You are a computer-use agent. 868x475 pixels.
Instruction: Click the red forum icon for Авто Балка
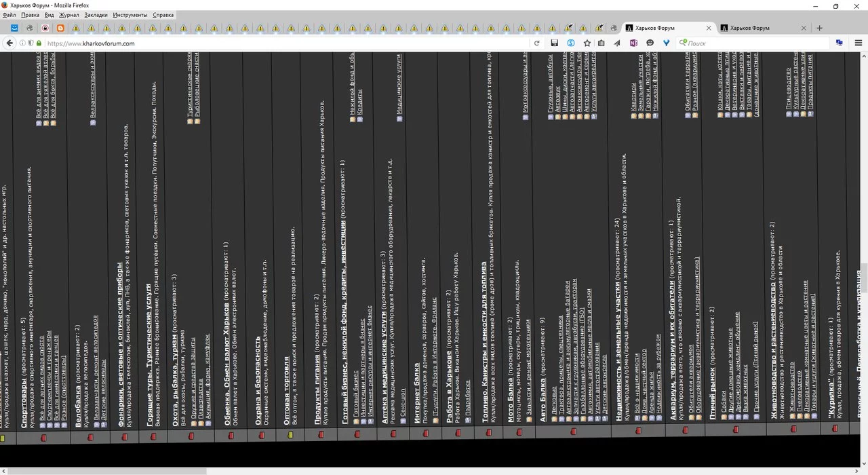pyautogui.click(x=574, y=431)
